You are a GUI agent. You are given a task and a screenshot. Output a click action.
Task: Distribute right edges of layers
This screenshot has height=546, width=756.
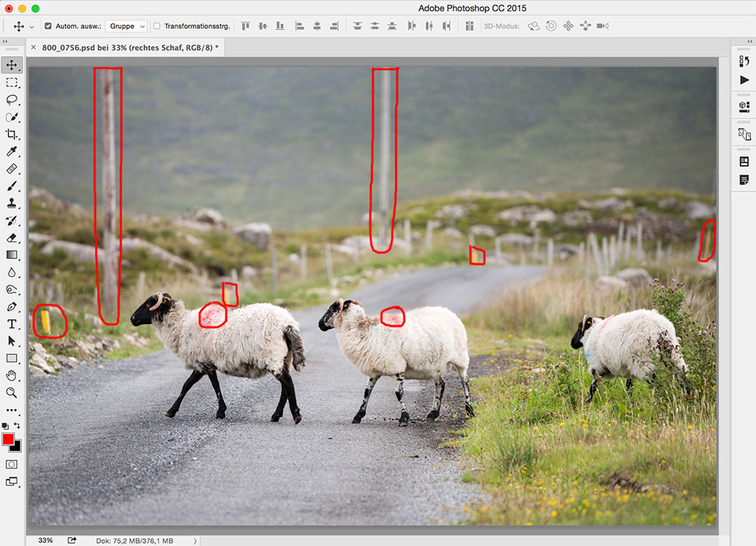(x=447, y=26)
